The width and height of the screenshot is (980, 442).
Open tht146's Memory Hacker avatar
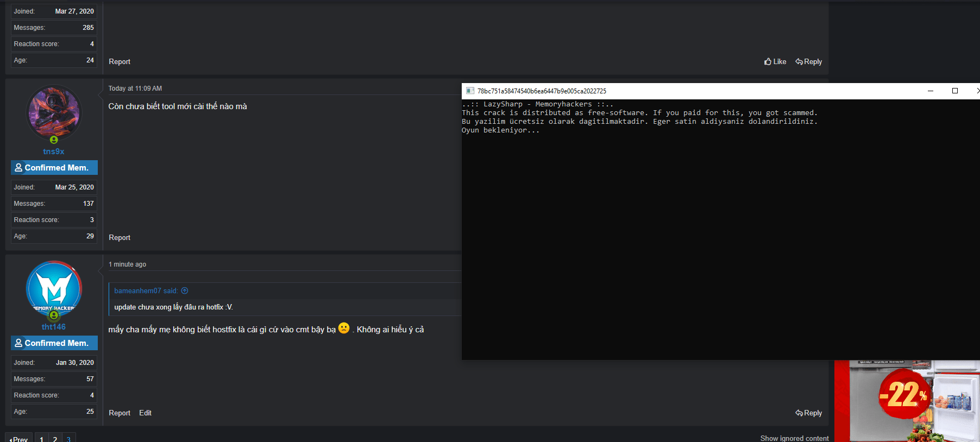pos(54,288)
